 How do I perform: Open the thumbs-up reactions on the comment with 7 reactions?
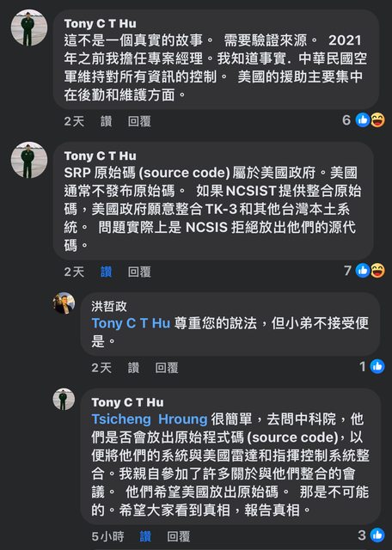click(363, 271)
